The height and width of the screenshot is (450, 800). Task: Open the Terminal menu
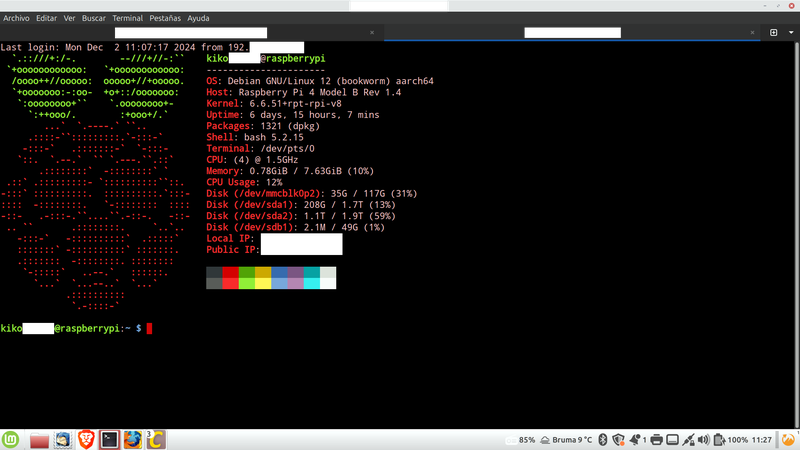point(128,18)
